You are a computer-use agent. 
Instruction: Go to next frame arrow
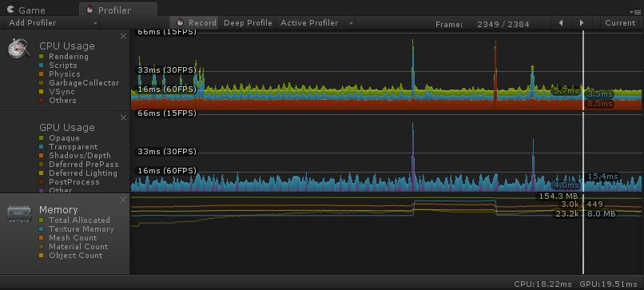[582, 23]
